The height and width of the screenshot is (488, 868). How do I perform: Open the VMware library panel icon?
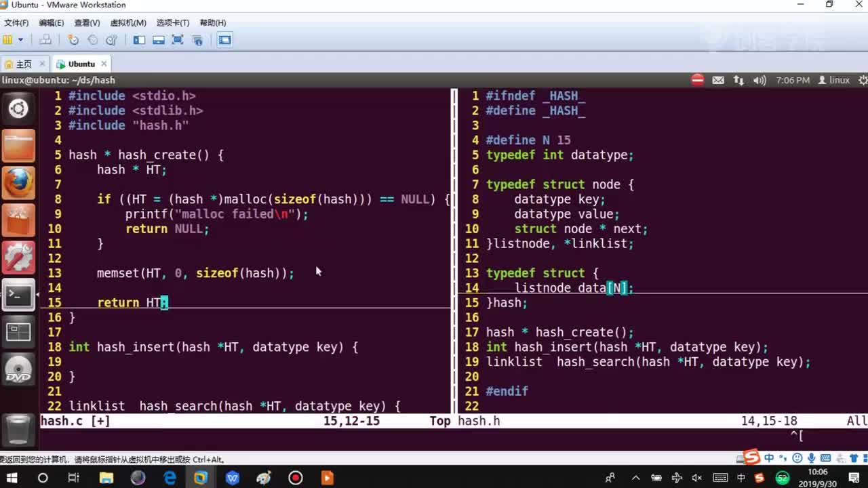[x=8, y=40]
